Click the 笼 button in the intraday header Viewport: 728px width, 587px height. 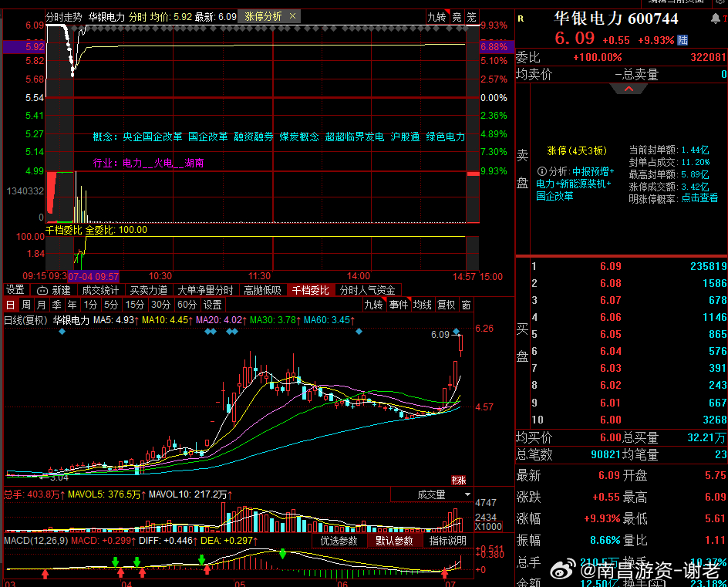pyautogui.click(x=472, y=17)
